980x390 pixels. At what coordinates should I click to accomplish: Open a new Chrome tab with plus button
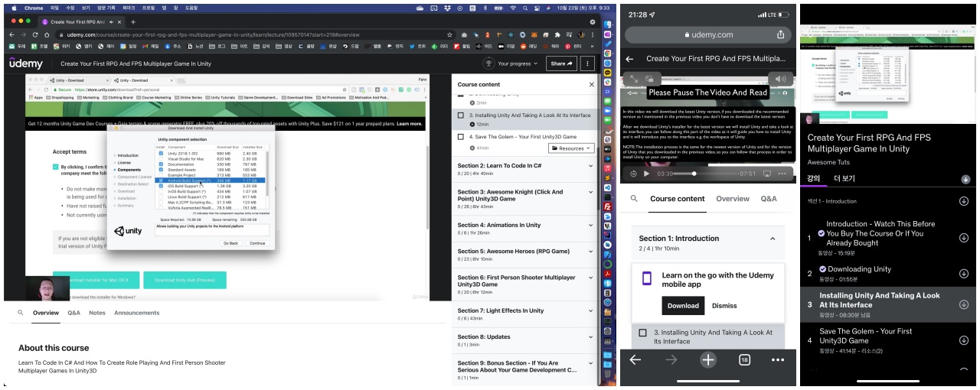132,22
